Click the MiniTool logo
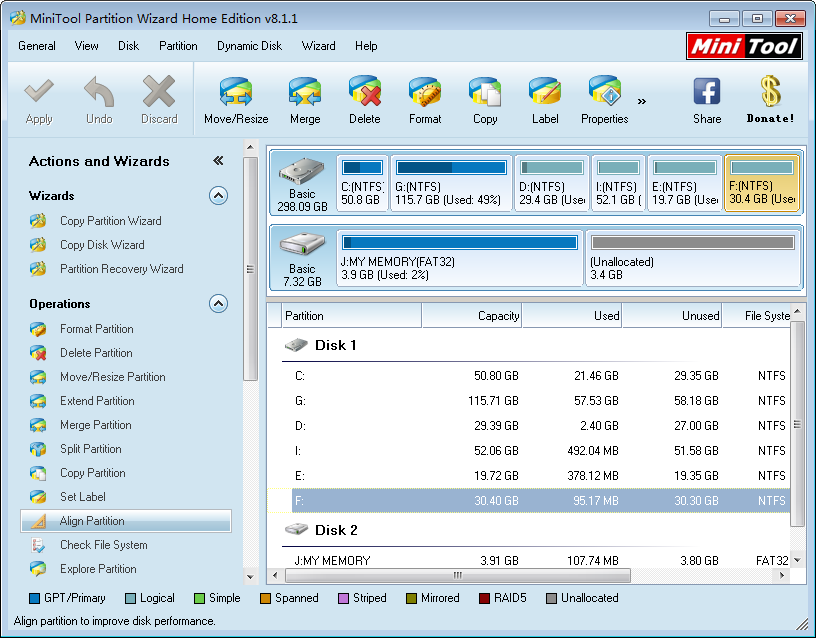The width and height of the screenshot is (816, 638). click(x=744, y=46)
